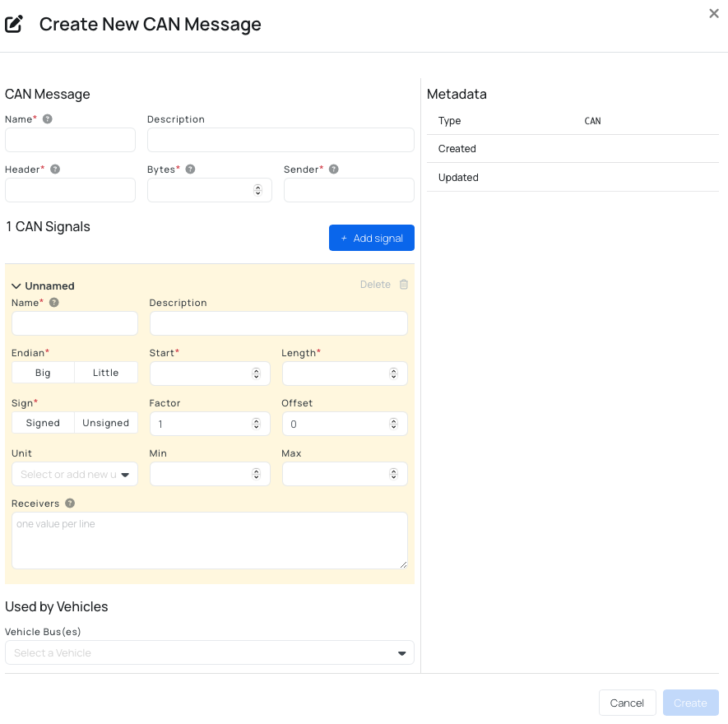This screenshot has height=724, width=728.
Task: Click inside the Receivers text area
Action: pos(209,540)
